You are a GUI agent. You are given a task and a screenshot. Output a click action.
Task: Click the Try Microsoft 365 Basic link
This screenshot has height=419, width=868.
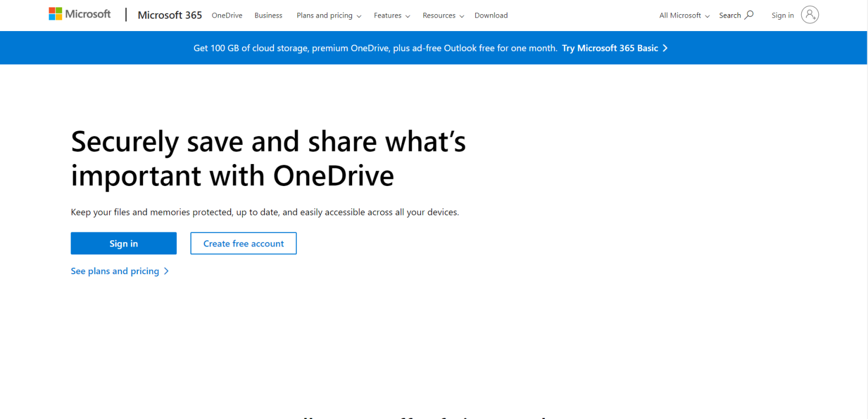[609, 48]
